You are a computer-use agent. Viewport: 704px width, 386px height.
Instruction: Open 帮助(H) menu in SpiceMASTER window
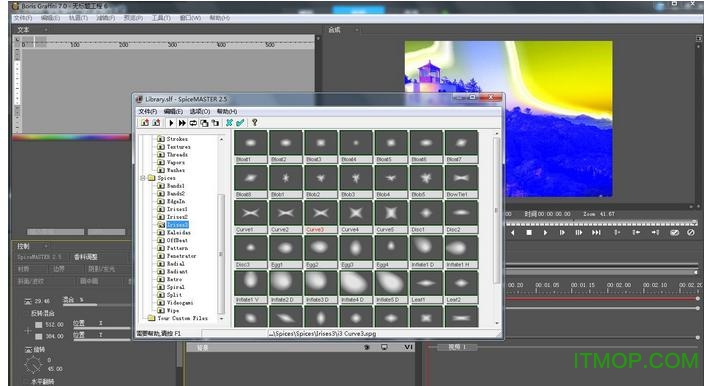point(227,111)
